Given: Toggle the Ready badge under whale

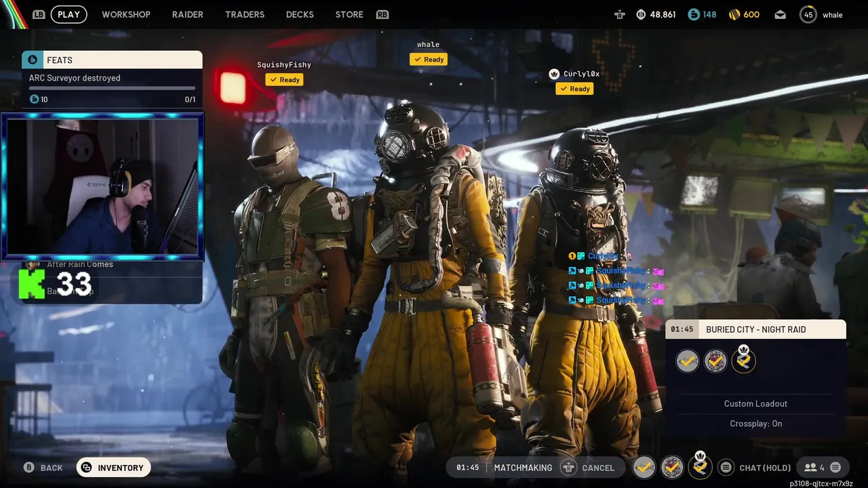Looking at the screenshot, I should coord(429,60).
